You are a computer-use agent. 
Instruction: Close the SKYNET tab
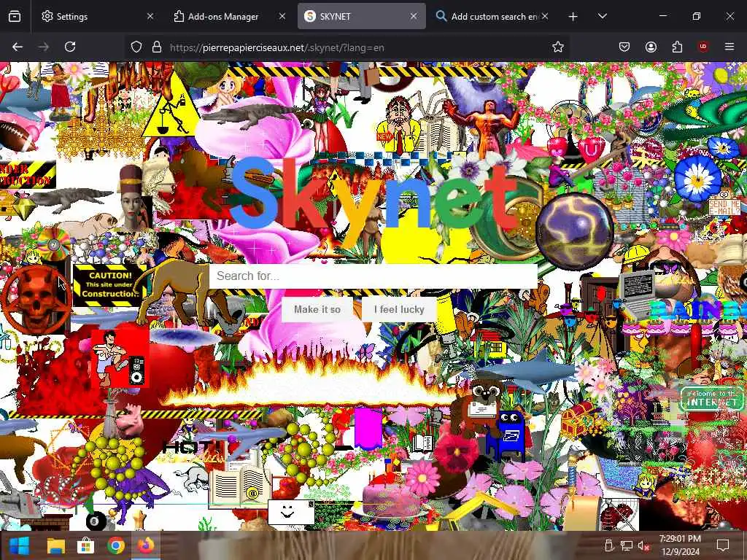414,16
